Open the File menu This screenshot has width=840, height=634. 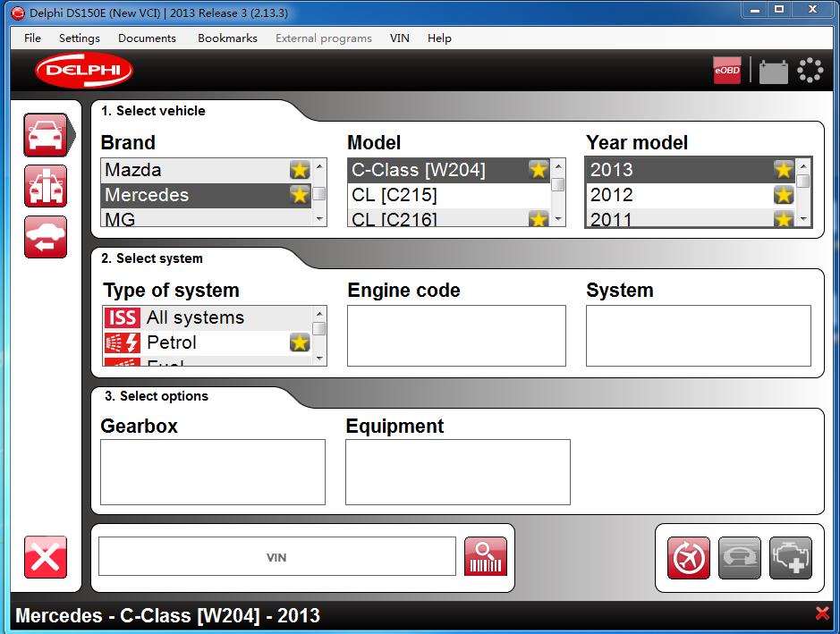[32, 38]
